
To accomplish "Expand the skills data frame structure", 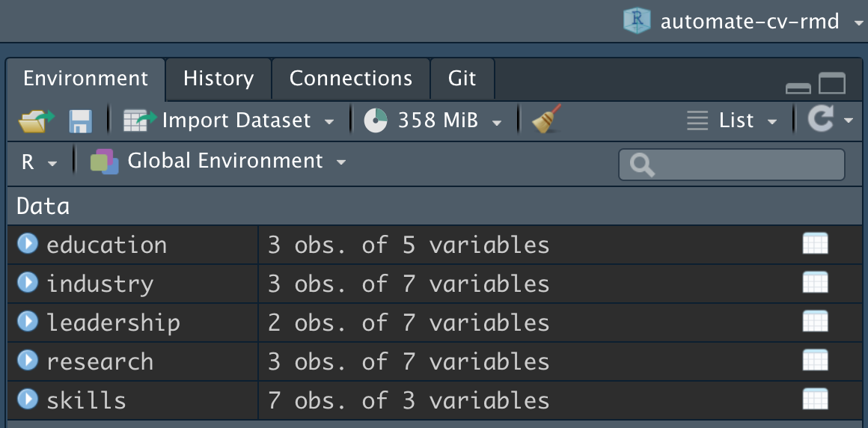I will click(x=28, y=400).
